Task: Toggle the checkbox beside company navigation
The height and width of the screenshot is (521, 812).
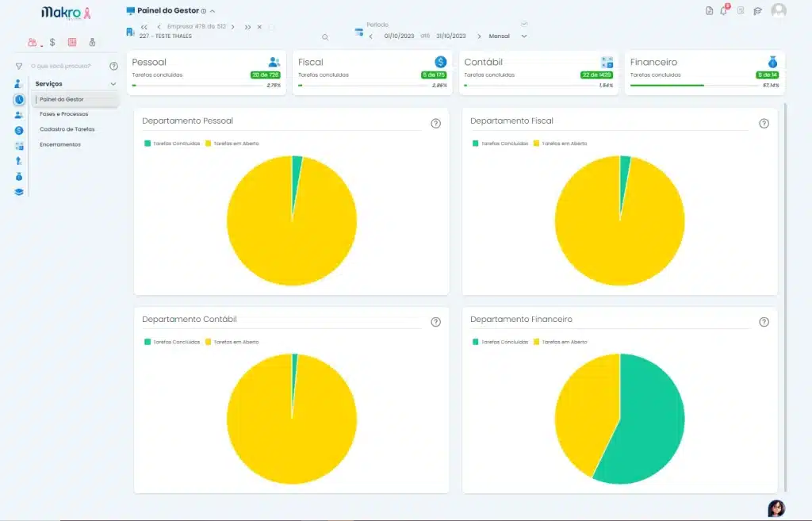Action: pyautogui.click(x=271, y=27)
